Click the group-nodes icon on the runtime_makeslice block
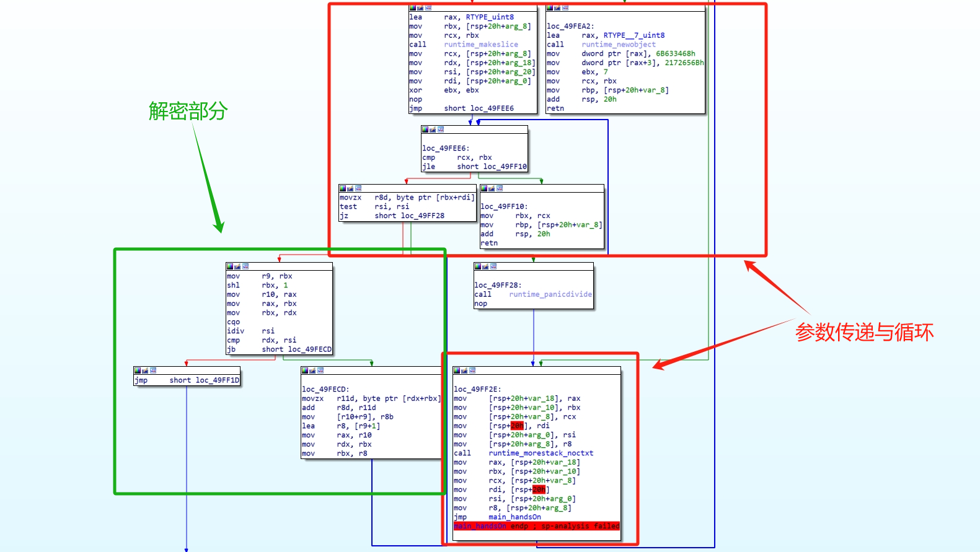 pos(428,7)
